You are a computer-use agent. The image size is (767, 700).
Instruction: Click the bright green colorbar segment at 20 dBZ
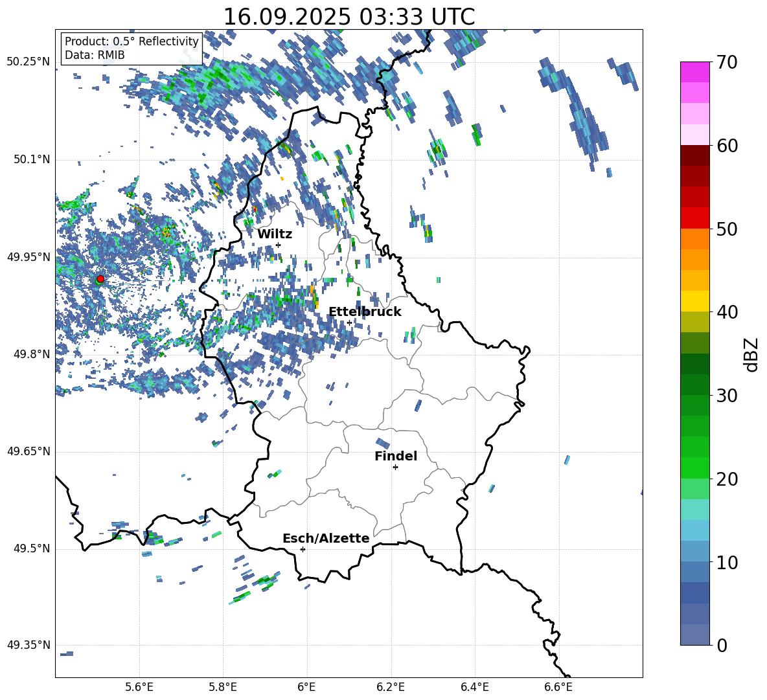pyautogui.click(x=695, y=468)
